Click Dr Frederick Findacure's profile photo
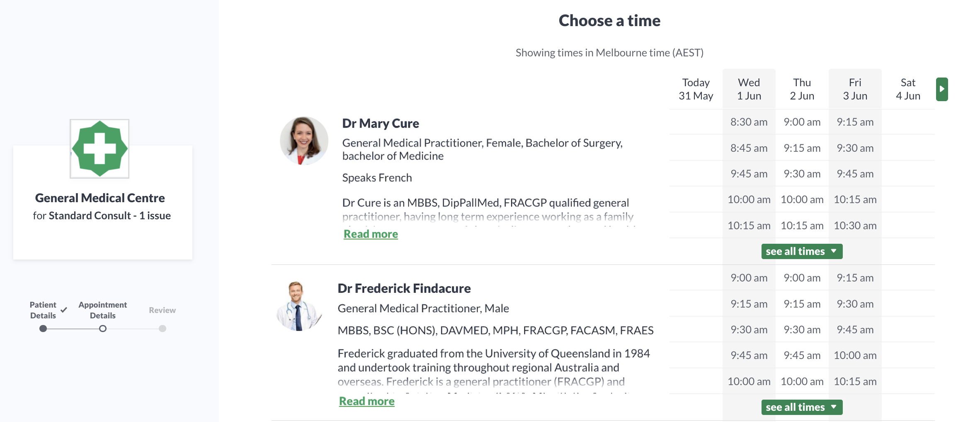 (299, 306)
